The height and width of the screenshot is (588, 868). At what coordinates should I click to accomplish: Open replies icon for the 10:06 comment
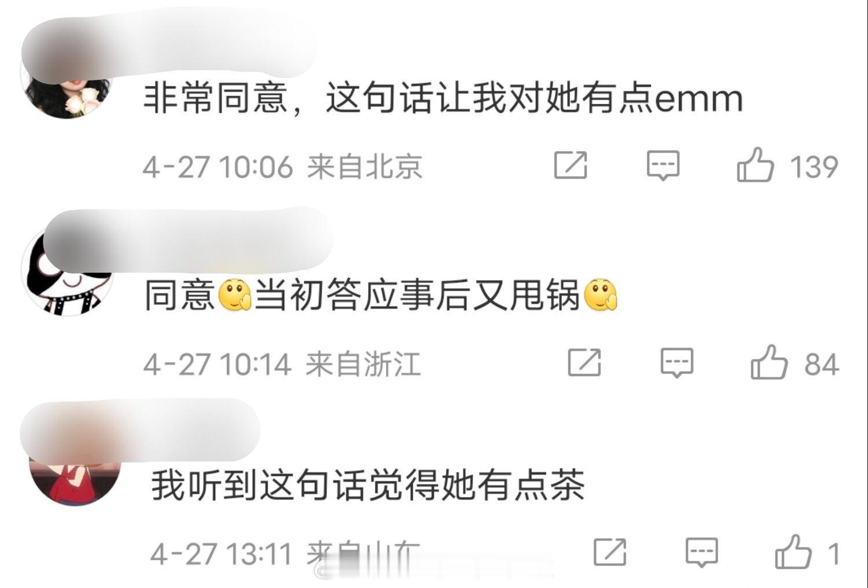coord(663,166)
